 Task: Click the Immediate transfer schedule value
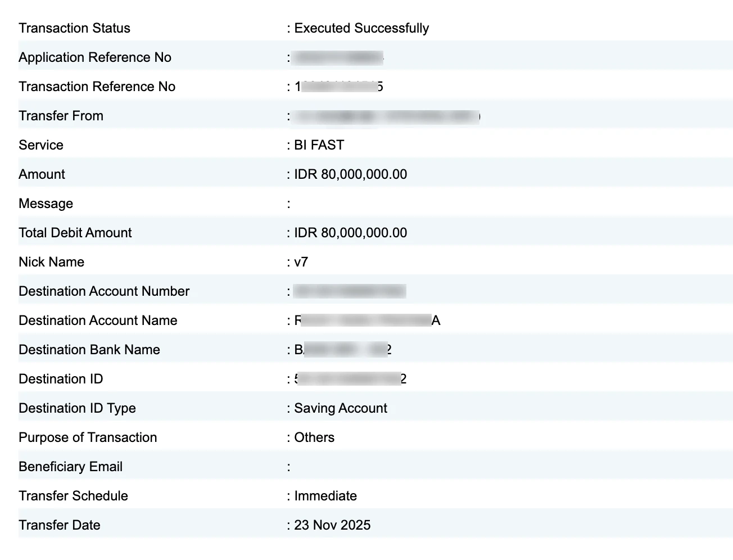coord(325,496)
